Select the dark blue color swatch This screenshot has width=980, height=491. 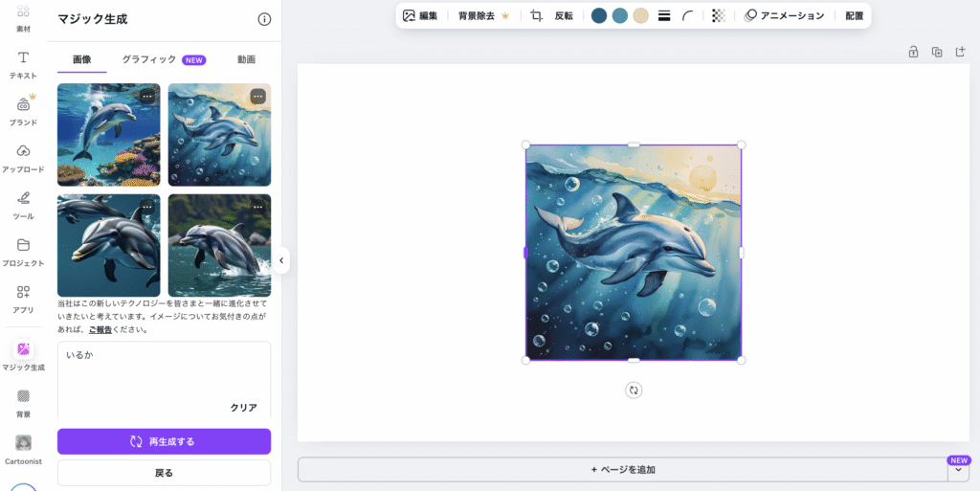pos(599,15)
